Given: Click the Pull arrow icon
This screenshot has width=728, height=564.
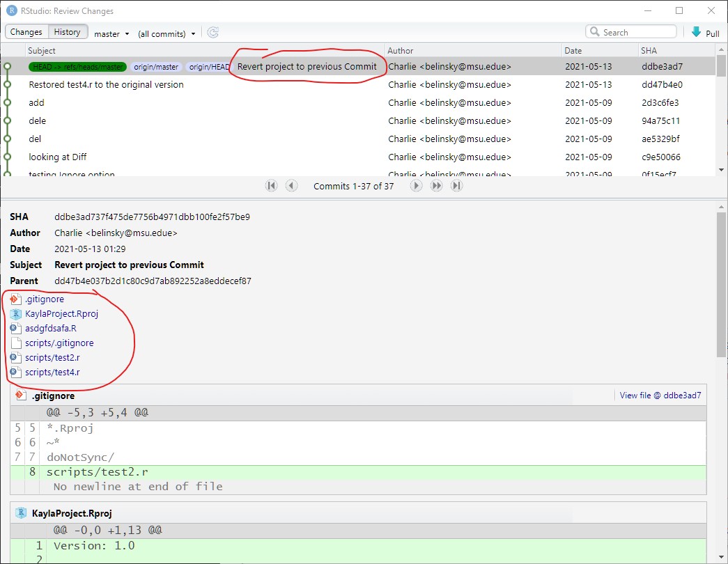Looking at the screenshot, I should [x=696, y=32].
